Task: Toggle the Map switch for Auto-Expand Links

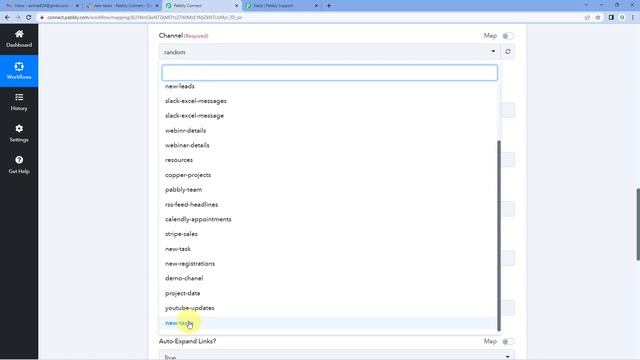Action: pyautogui.click(x=508, y=342)
